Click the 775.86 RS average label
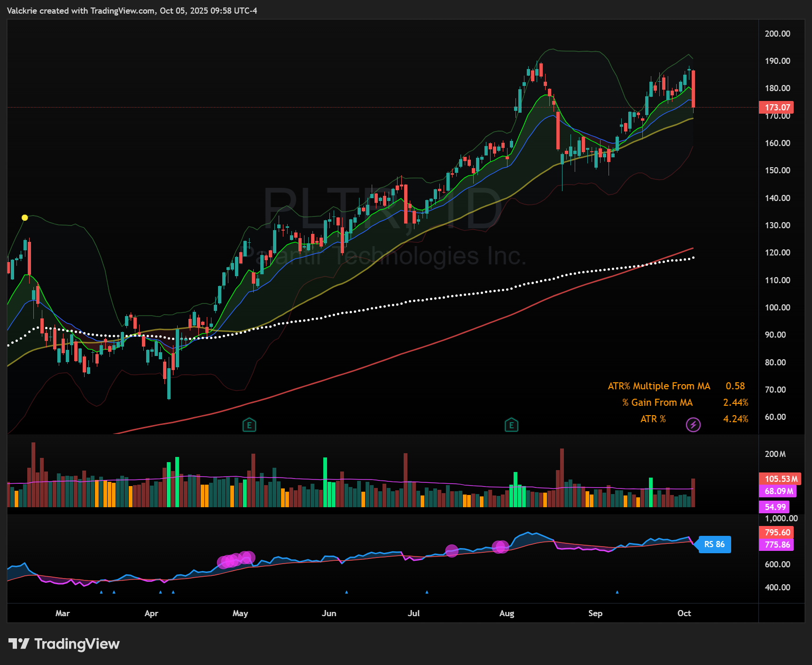Screen dimensions: 812x665 [x=776, y=545]
